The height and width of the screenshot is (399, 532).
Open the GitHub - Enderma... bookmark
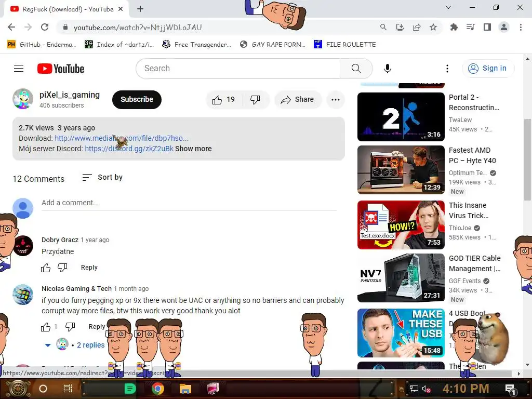pyautogui.click(x=42, y=45)
